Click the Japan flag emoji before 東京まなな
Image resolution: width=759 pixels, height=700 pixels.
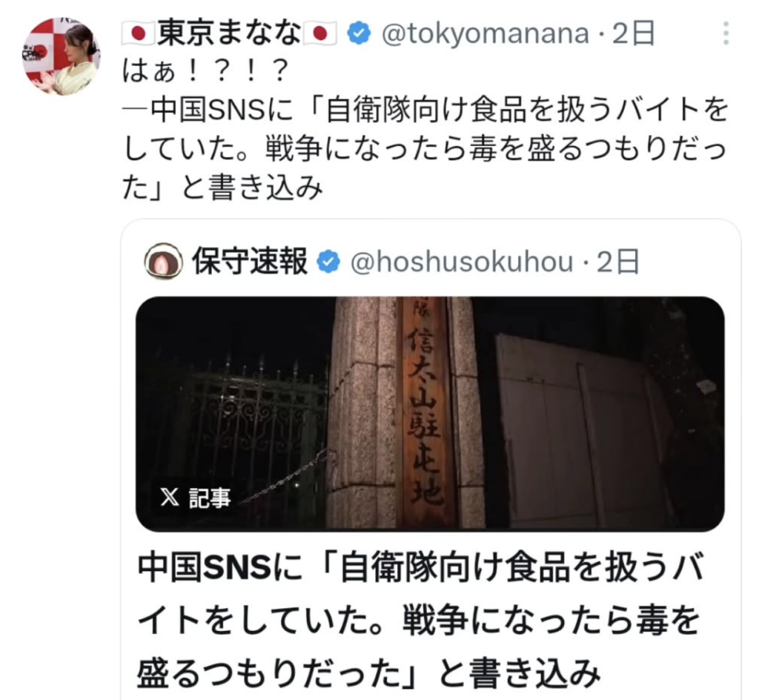[139, 34]
